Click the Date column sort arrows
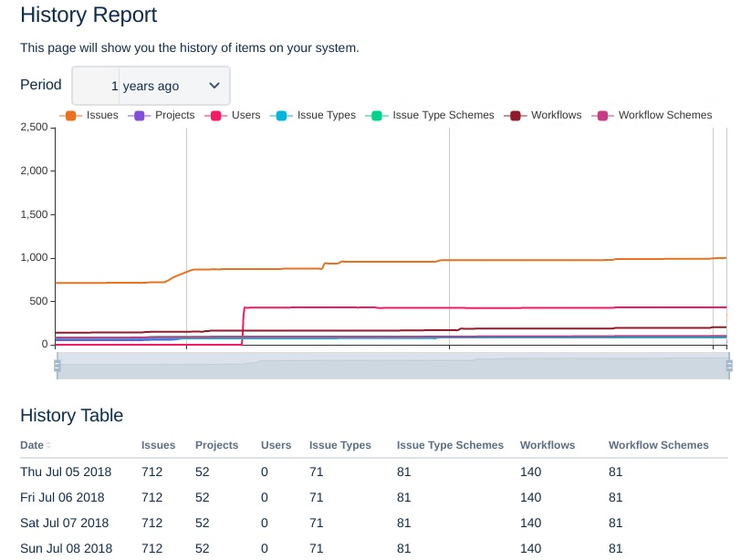Viewport: 741px width, 560px height. (48, 445)
